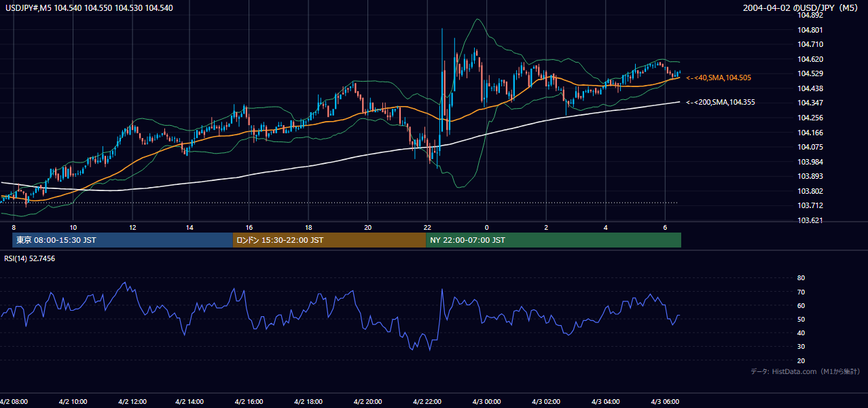The height and width of the screenshot is (408, 868).
Task: Click price axis value 104.438
Action: [x=810, y=88]
